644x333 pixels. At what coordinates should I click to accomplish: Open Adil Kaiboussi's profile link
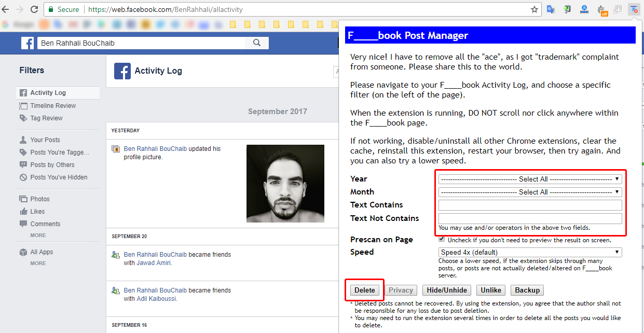click(157, 299)
